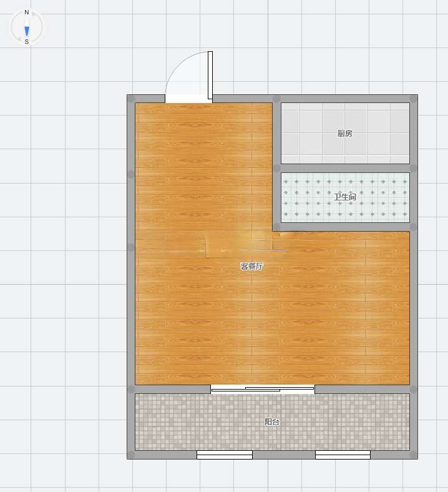The image size is (448, 492).
Task: Click the sliding door to the balcony
Action: (263, 390)
